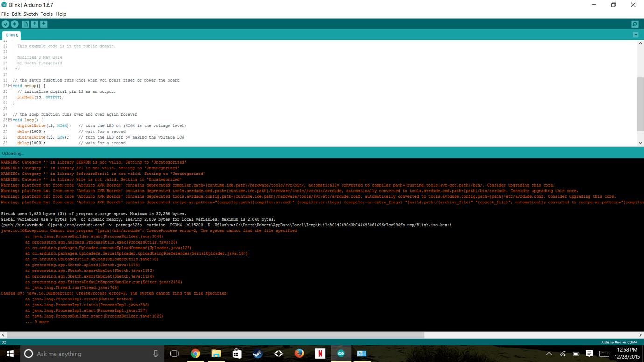Click the Cortana microphone icon
The height and width of the screenshot is (362, 644).
pyautogui.click(x=155, y=354)
